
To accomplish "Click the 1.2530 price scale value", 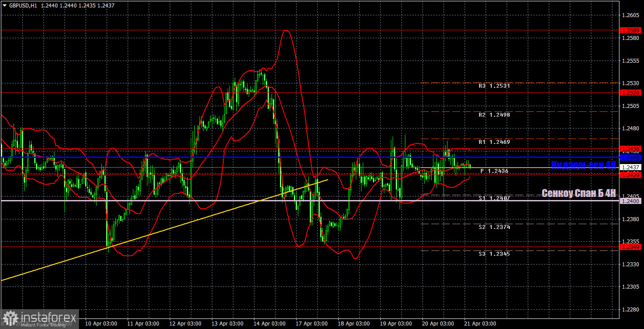I will [x=630, y=83].
